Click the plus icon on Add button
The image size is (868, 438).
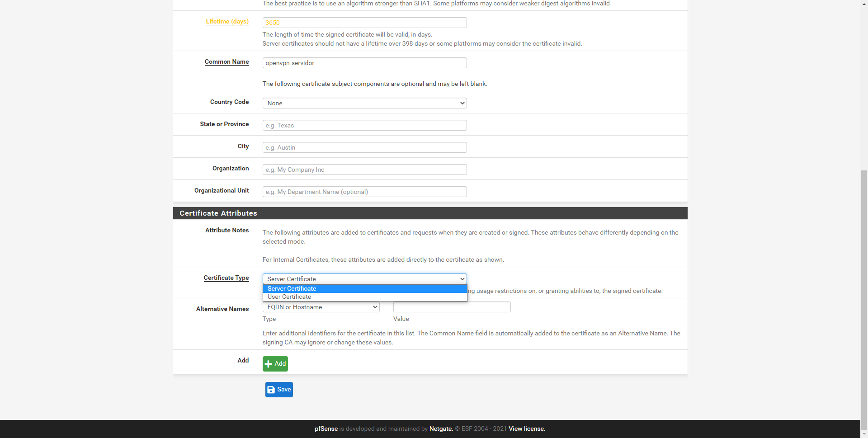(x=269, y=364)
